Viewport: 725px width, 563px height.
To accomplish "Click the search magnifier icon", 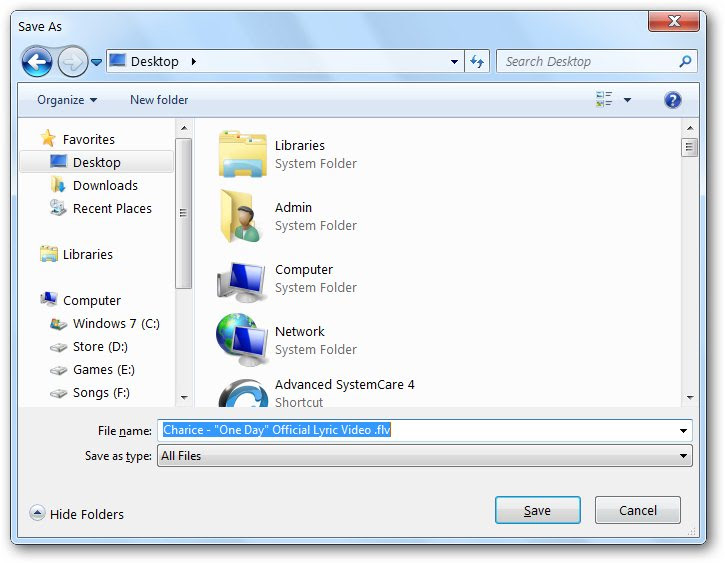I will tap(685, 61).
